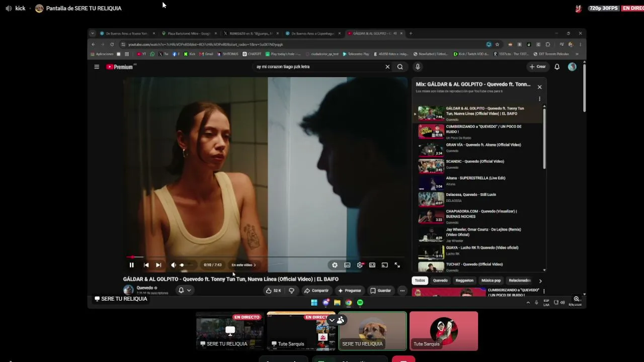Viewport: 644px width, 362px height.
Task: Open the YouTube hamburger guide menu
Action: 97,67
